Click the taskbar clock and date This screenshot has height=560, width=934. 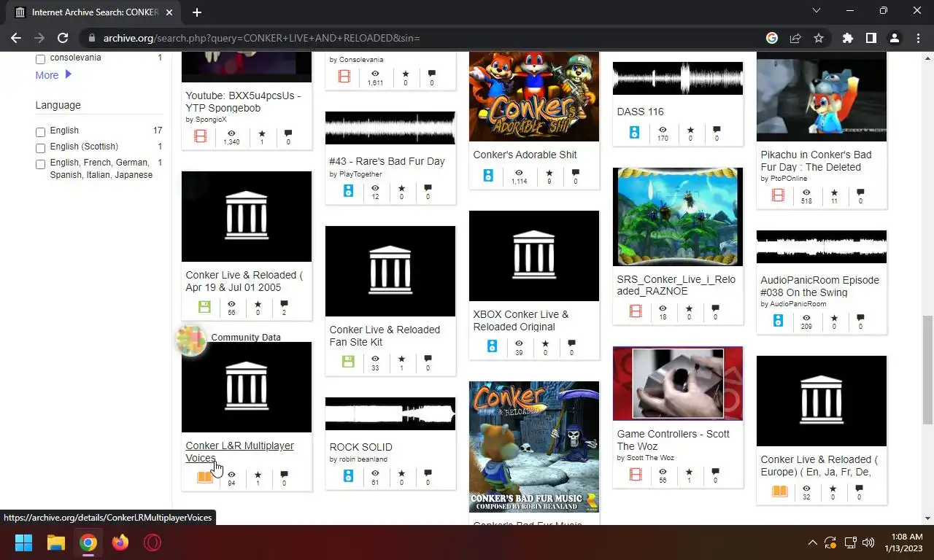coord(905,542)
